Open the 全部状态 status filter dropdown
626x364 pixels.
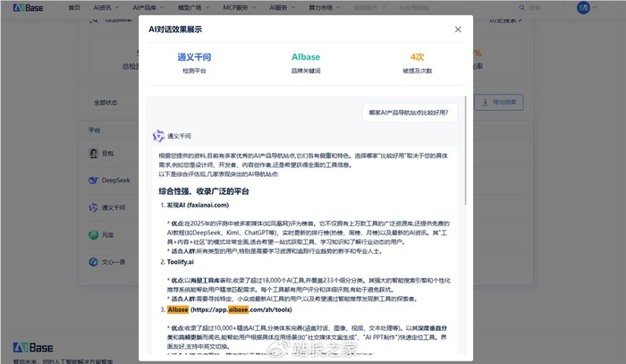pos(114,103)
